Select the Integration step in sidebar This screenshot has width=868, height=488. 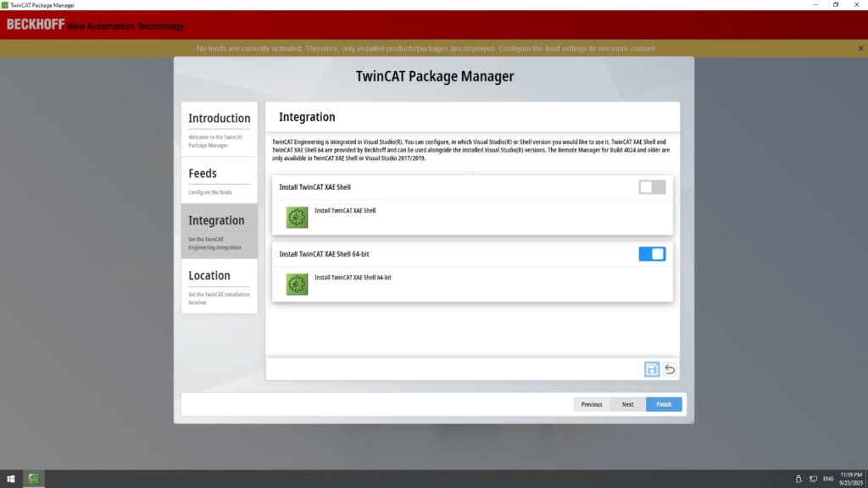pyautogui.click(x=220, y=231)
